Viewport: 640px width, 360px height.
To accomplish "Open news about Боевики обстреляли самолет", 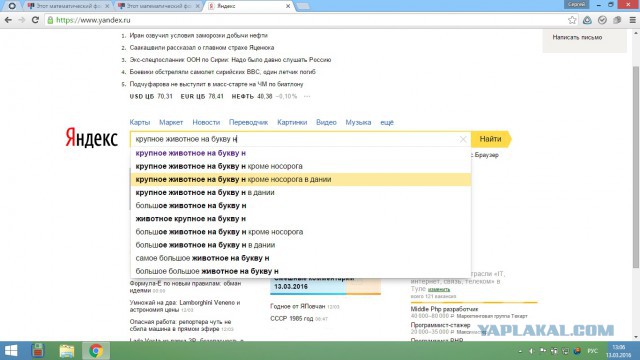I will click(x=222, y=72).
